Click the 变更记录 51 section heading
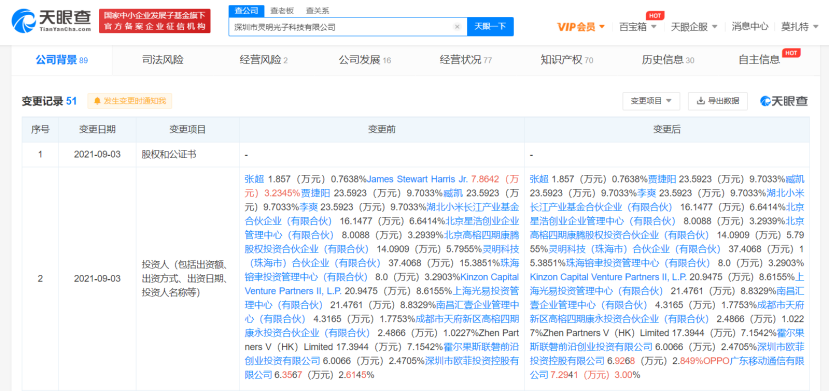829x392 pixels. coord(49,101)
